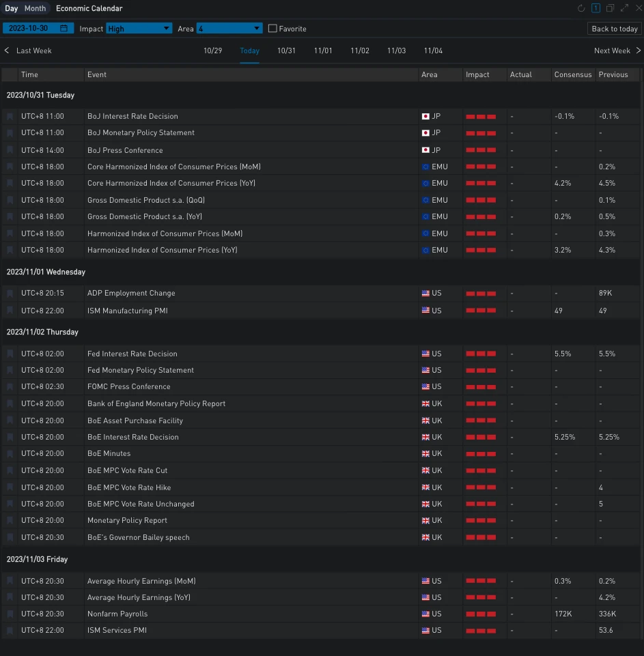Select the 11/03 date tab

tap(396, 51)
